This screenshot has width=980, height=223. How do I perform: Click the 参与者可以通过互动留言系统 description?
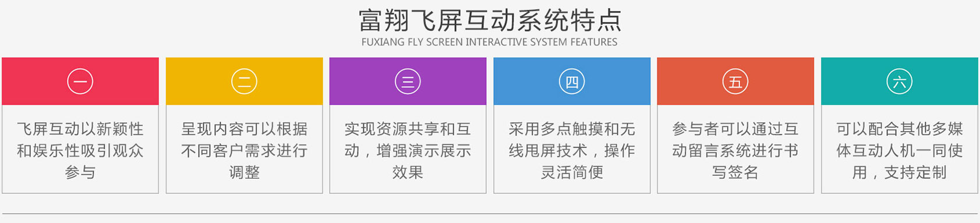tap(735, 150)
